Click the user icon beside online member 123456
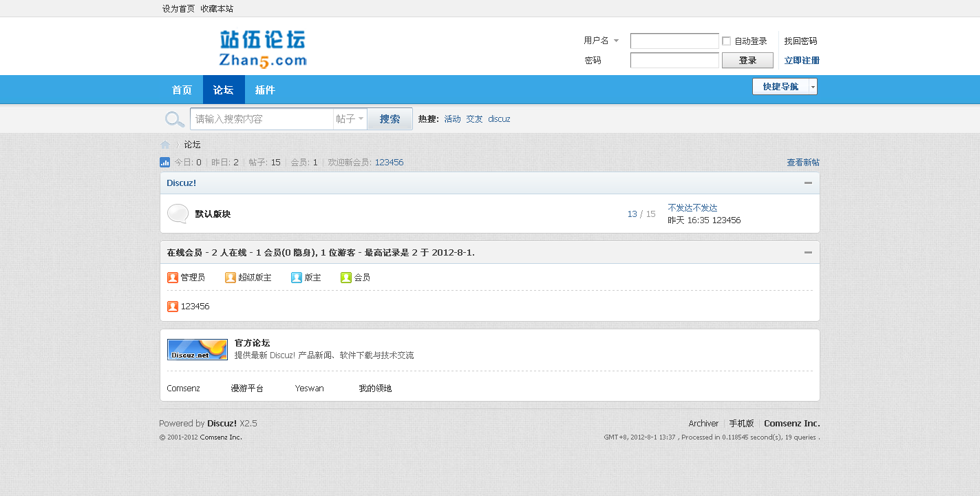Viewport: 980px width, 496px height. 172,306
